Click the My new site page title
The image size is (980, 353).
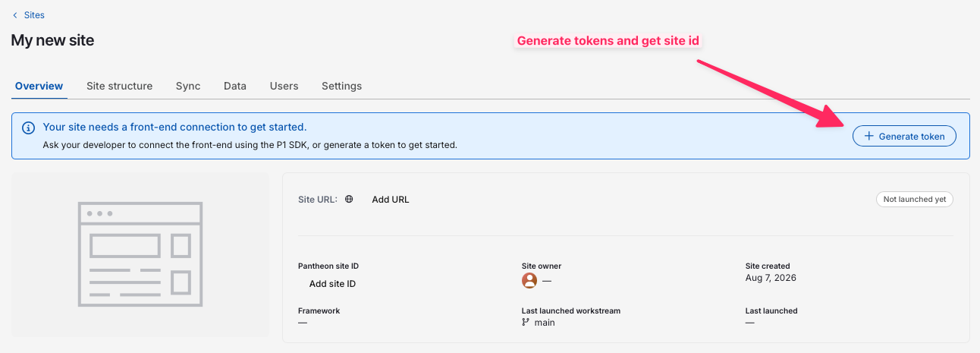[x=52, y=41]
